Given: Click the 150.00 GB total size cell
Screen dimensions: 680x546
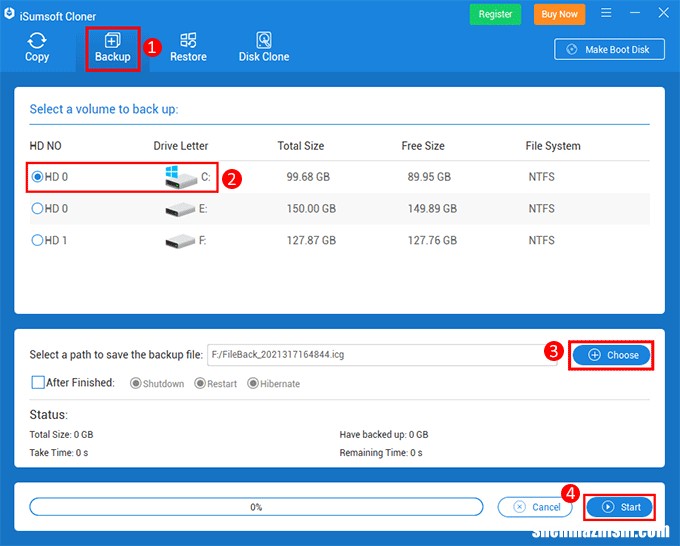Looking at the screenshot, I should pyautogui.click(x=311, y=209).
